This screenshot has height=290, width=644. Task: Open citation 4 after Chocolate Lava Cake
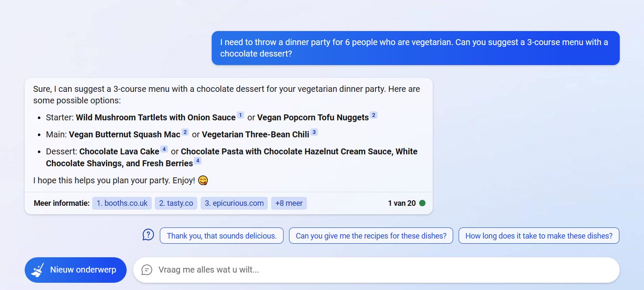click(164, 149)
